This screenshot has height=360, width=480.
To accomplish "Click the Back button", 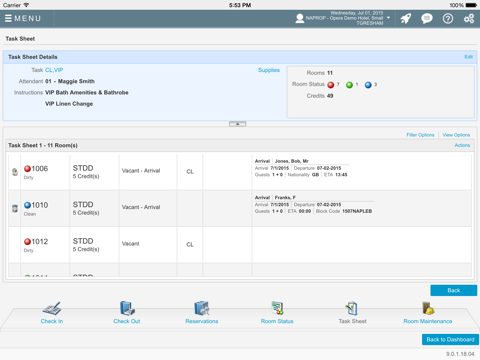I will [453, 290].
